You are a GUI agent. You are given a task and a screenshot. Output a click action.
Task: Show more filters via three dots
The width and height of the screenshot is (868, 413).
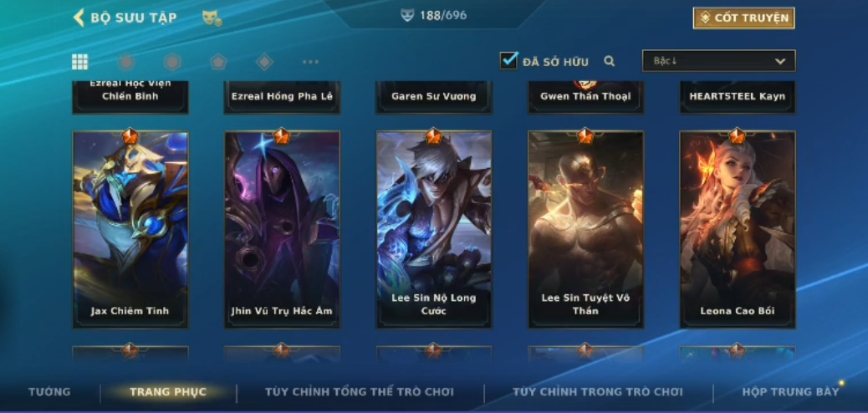coord(310,62)
